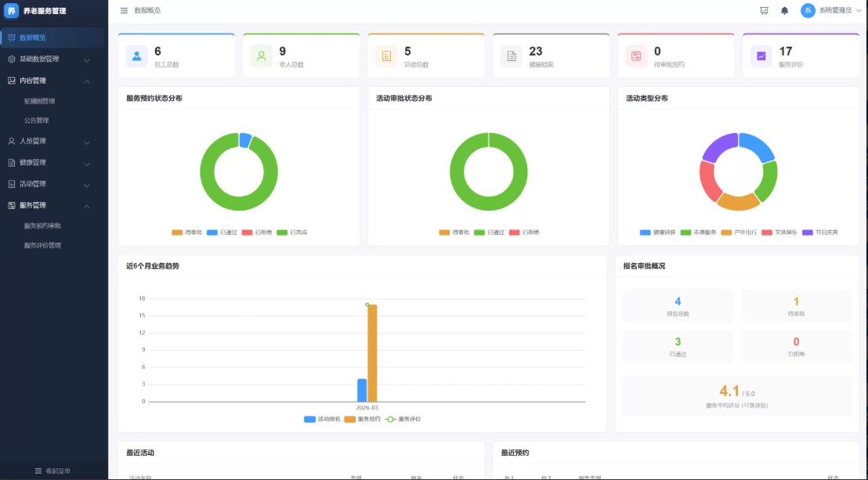Toggle 志愿服务 legend in 活动类型分布
This screenshot has width=868, height=480.
[x=698, y=233]
